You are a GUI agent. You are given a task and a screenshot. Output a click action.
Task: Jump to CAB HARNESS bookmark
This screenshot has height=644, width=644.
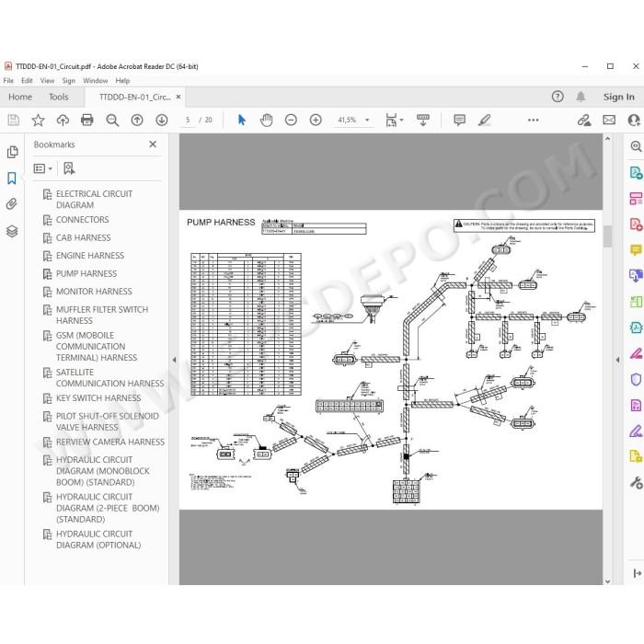pyautogui.click(x=84, y=237)
